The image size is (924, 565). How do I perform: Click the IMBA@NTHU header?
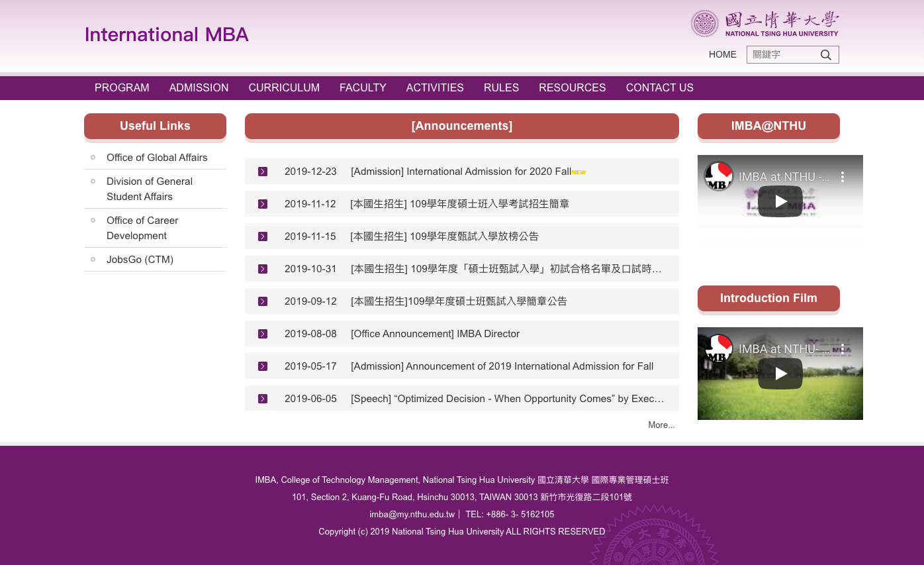768,126
